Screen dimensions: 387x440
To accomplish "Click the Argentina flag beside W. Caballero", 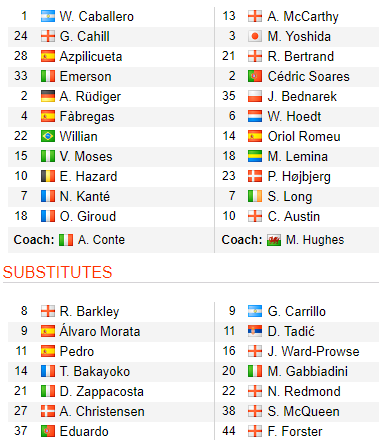I will (x=48, y=16).
